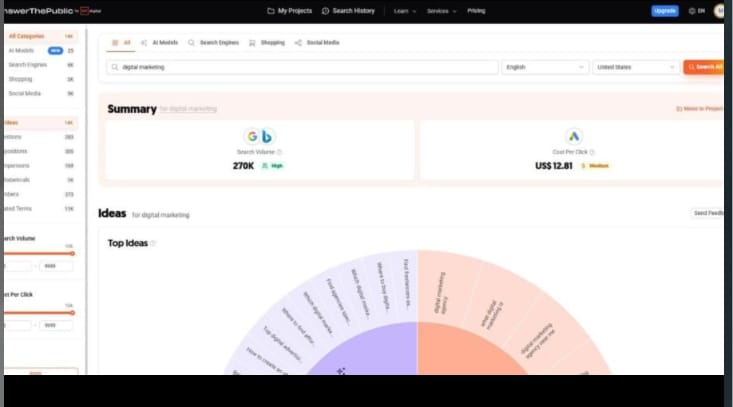This screenshot has height=407, width=733.
Task: Show info icon beside Top Ideas
Action: coord(152,243)
